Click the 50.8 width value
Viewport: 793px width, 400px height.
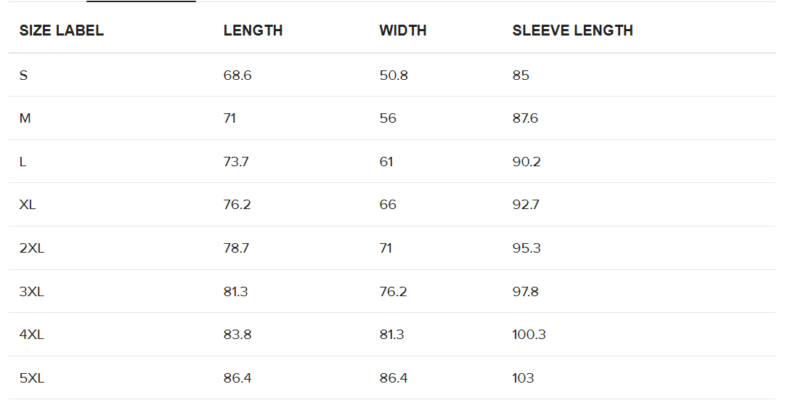pos(393,75)
